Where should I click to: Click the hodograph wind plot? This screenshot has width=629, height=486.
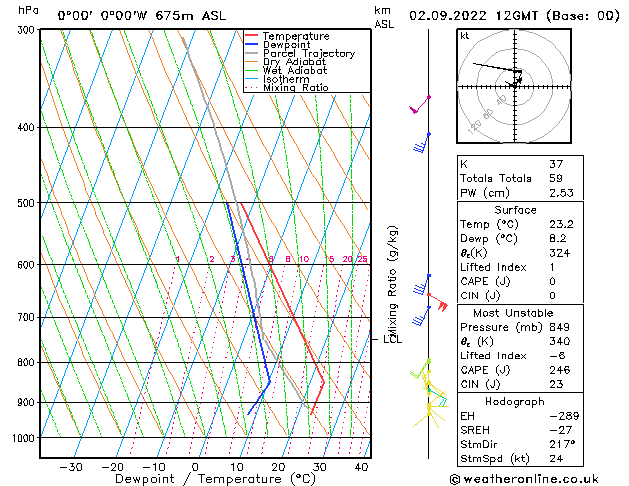[514, 86]
